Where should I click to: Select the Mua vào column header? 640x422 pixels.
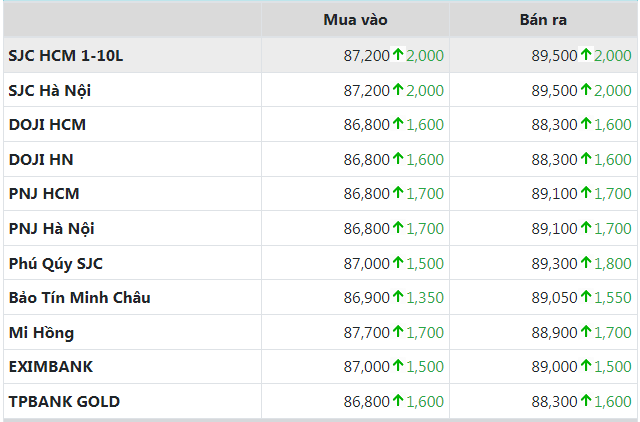pyautogui.click(x=355, y=20)
